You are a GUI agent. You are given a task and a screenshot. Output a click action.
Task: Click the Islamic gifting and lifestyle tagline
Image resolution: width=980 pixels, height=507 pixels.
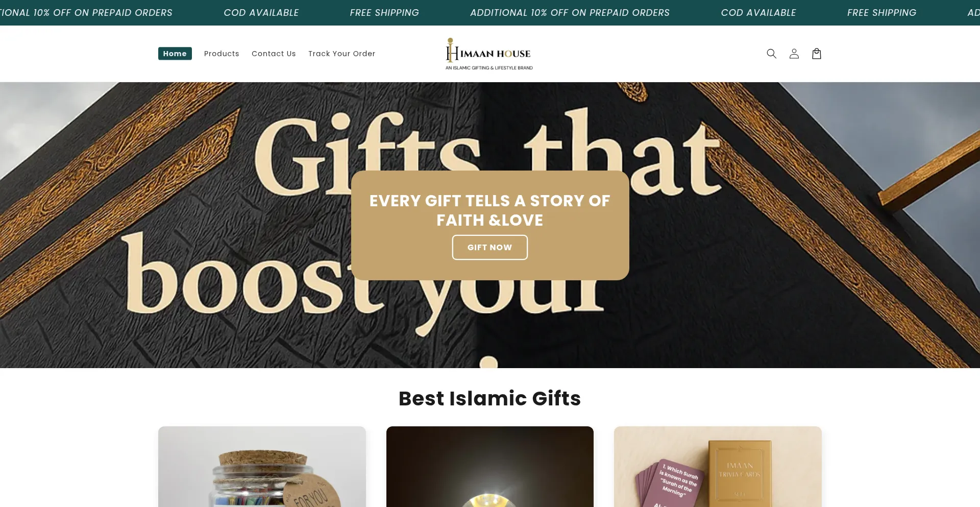[489, 68]
